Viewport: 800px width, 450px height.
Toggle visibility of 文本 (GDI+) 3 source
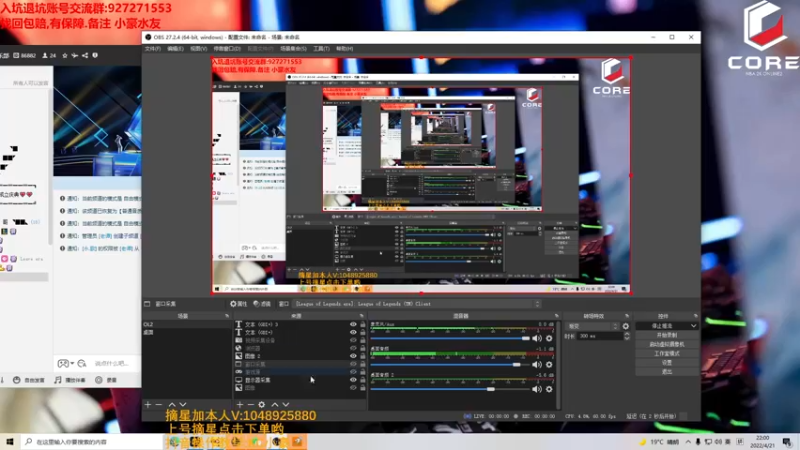(353, 324)
